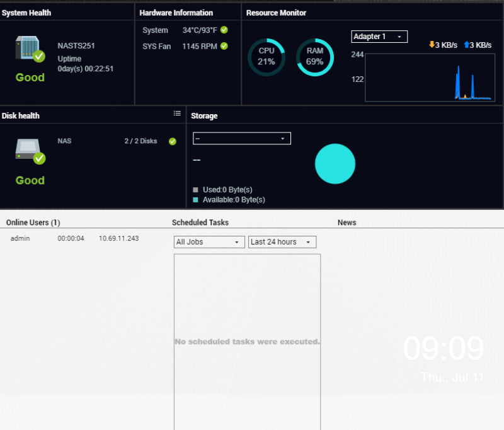The height and width of the screenshot is (430, 504).
Task: Click the CPU 21% usage gauge
Action: [266, 57]
